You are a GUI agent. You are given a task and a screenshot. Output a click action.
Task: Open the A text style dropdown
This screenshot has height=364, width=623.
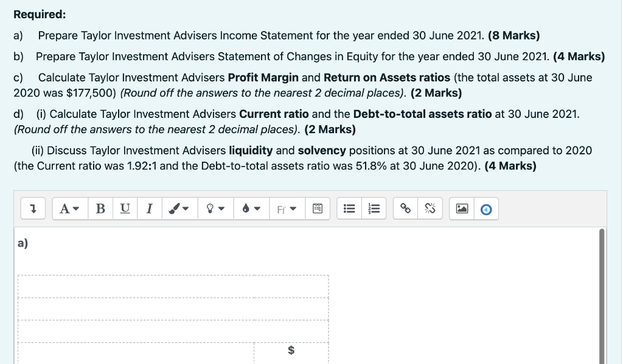tap(68, 208)
